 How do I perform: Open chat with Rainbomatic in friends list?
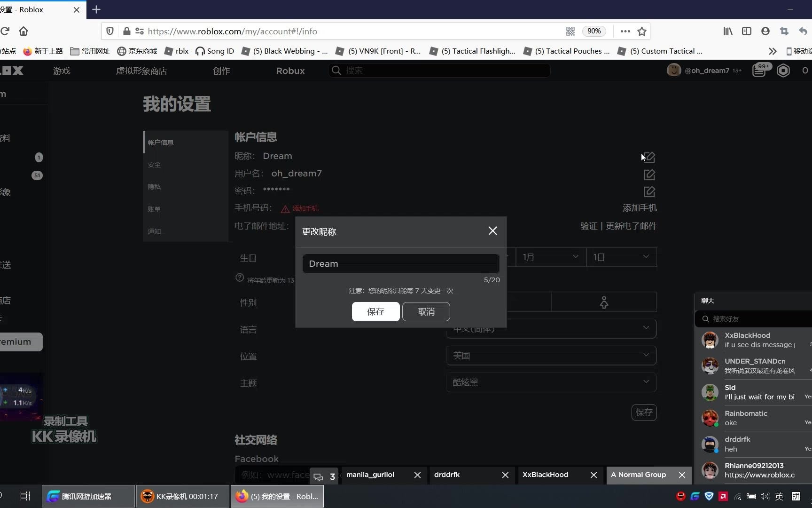754,418
